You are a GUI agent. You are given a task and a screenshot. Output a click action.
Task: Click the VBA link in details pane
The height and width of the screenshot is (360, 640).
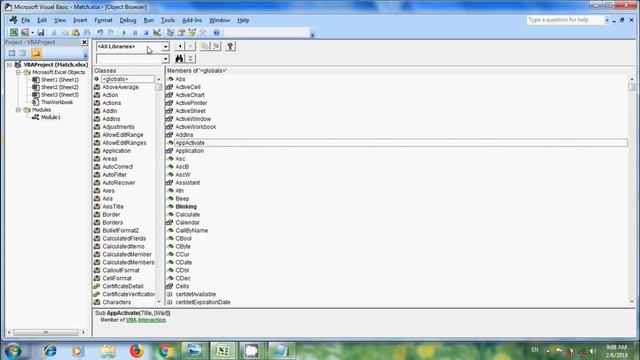click(131, 320)
